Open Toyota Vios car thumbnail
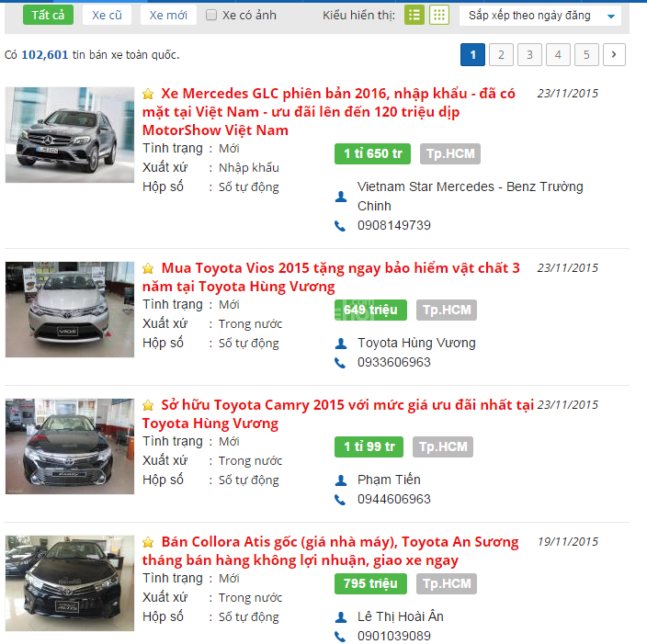Viewport: 647px width, 644px height. (70, 310)
